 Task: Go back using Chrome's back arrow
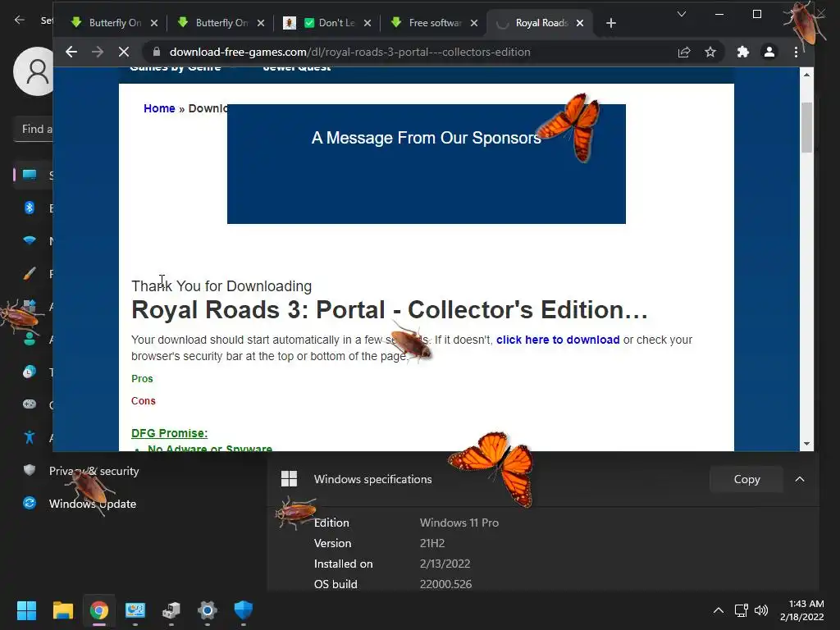pyautogui.click(x=71, y=52)
